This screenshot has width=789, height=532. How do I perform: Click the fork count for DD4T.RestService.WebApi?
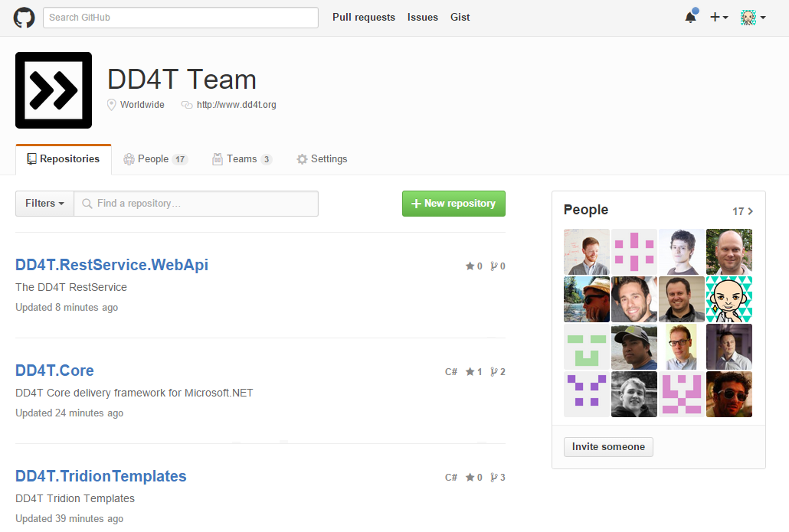tap(498, 266)
